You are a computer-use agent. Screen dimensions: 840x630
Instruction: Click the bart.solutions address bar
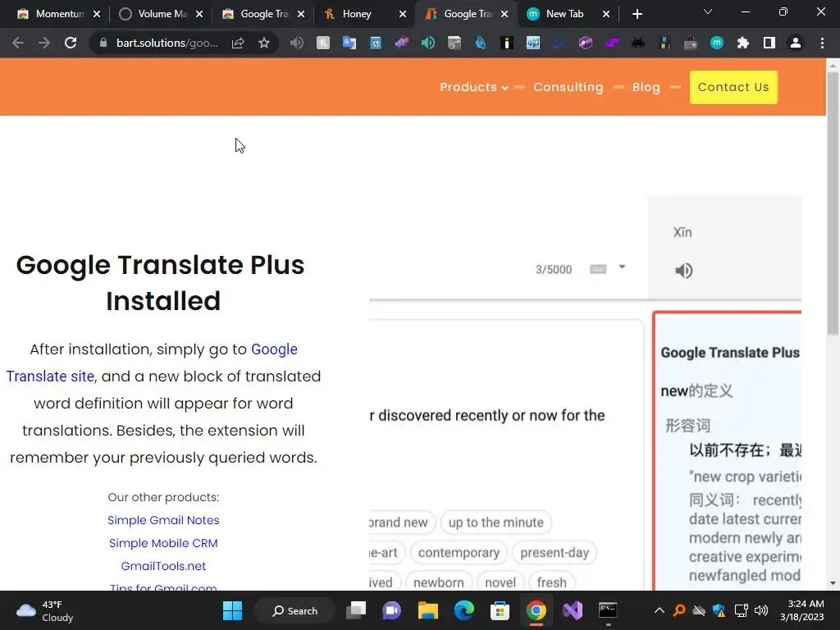click(167, 43)
